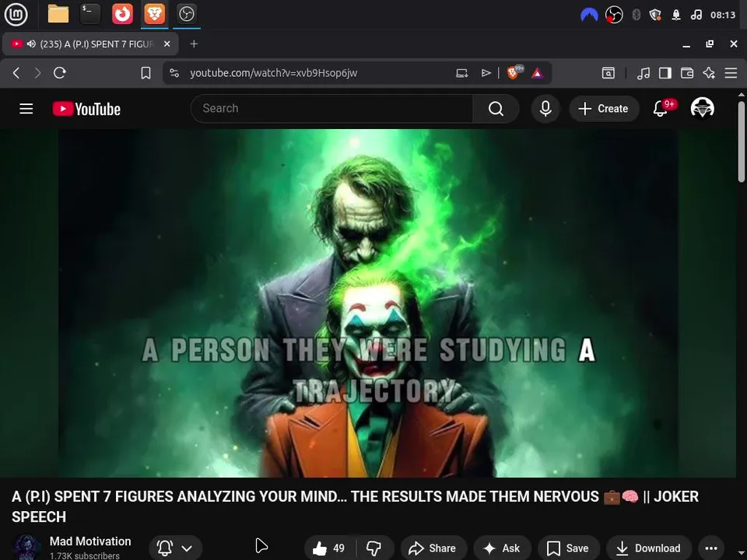Click the Joker video player
The height and width of the screenshot is (560, 747).
point(368,303)
